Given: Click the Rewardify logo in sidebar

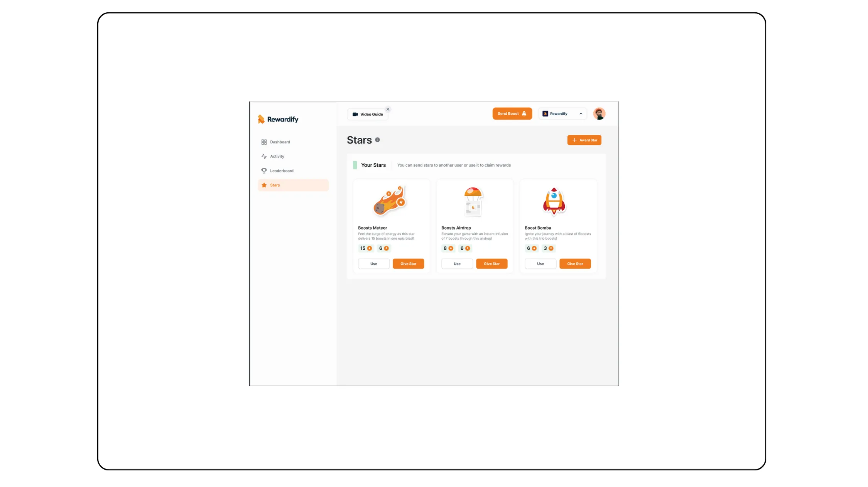Looking at the screenshot, I should [278, 119].
